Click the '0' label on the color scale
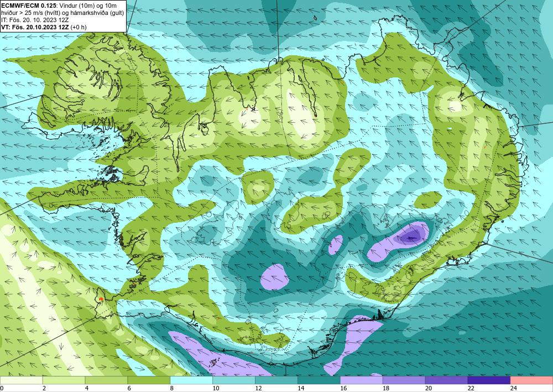The image size is (553, 392). 2,389
